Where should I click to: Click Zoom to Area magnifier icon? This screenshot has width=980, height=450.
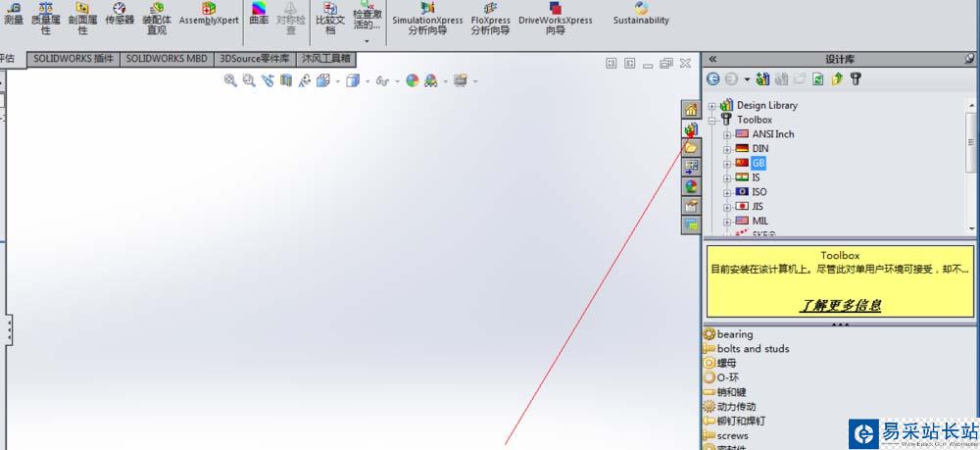tap(249, 80)
